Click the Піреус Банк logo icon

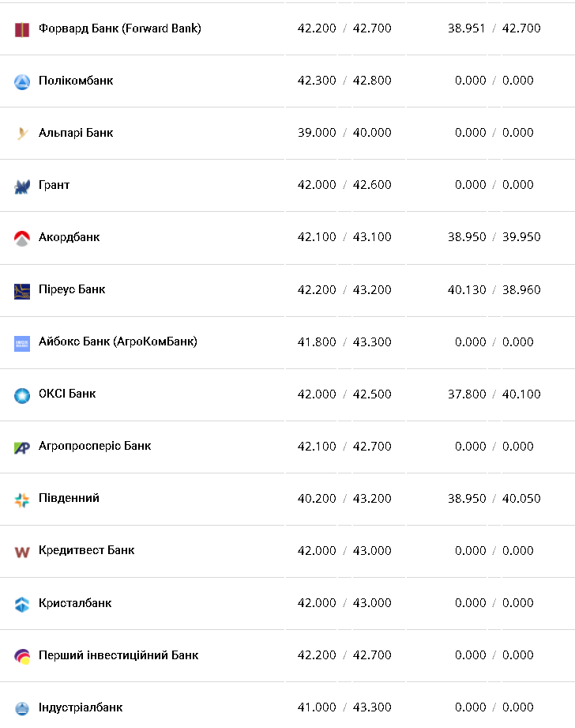click(x=22, y=290)
